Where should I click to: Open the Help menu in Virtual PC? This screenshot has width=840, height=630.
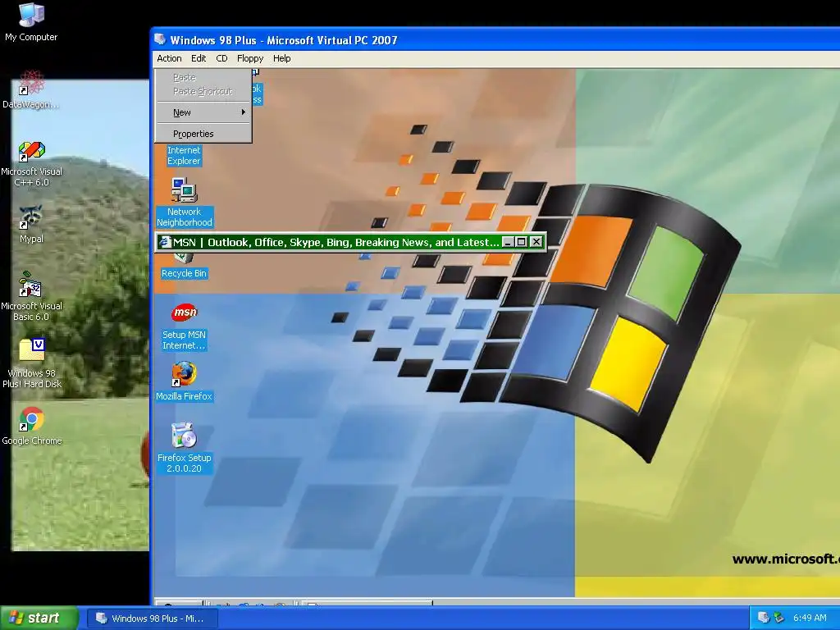(282, 58)
